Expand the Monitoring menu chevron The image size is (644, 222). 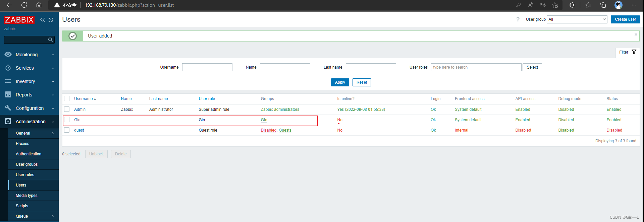pos(53,55)
